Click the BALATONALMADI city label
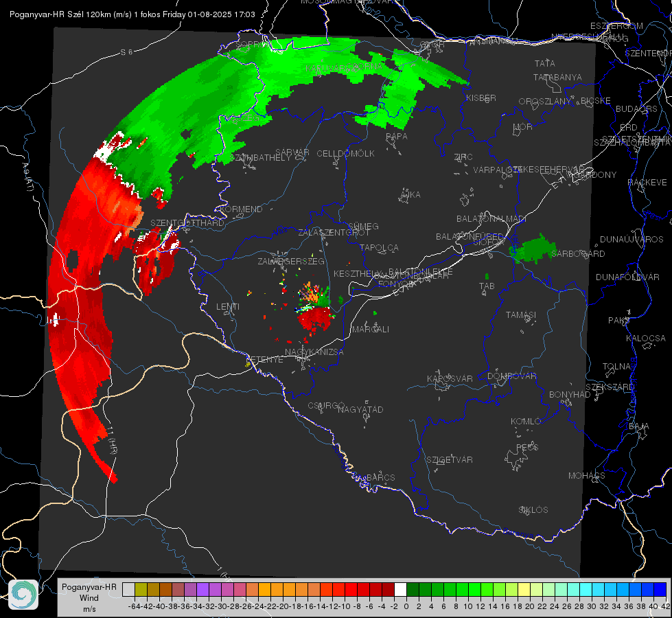 (491, 219)
